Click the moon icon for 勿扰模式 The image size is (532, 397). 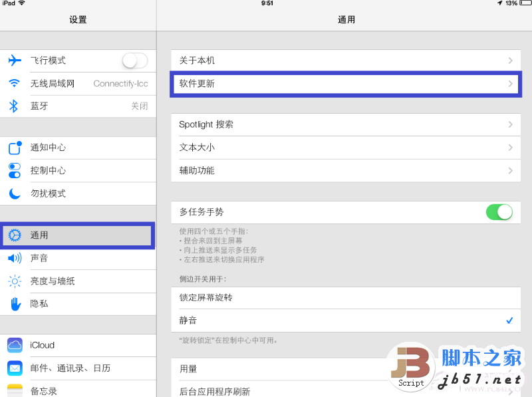(x=15, y=193)
